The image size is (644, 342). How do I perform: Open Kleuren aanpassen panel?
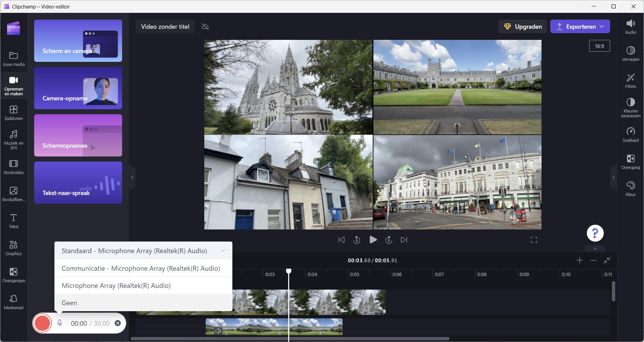(630, 107)
